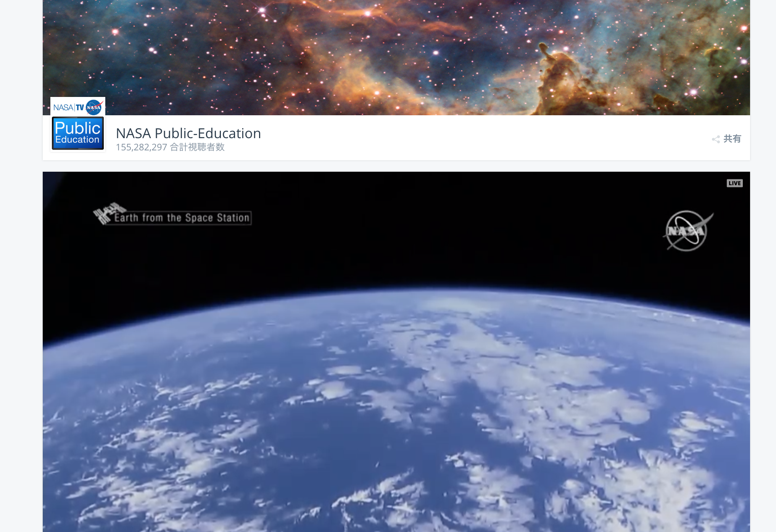Click the nebula channel banner image

(396, 57)
